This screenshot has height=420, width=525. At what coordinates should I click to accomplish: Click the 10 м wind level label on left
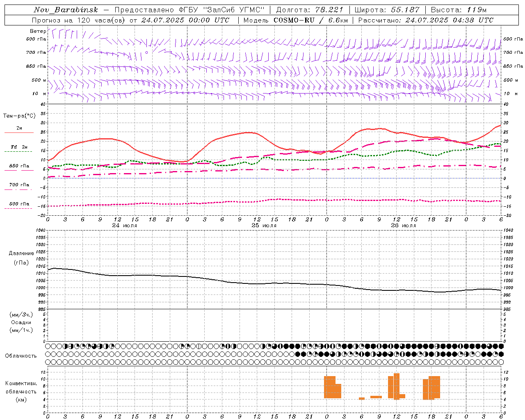coord(38,94)
